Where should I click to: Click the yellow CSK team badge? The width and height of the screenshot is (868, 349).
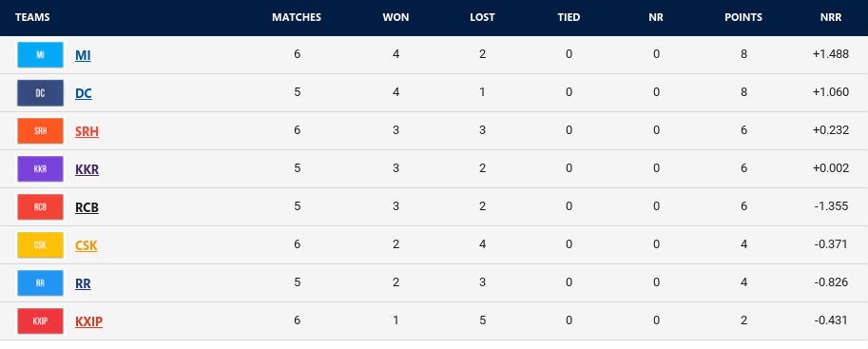[x=41, y=244]
